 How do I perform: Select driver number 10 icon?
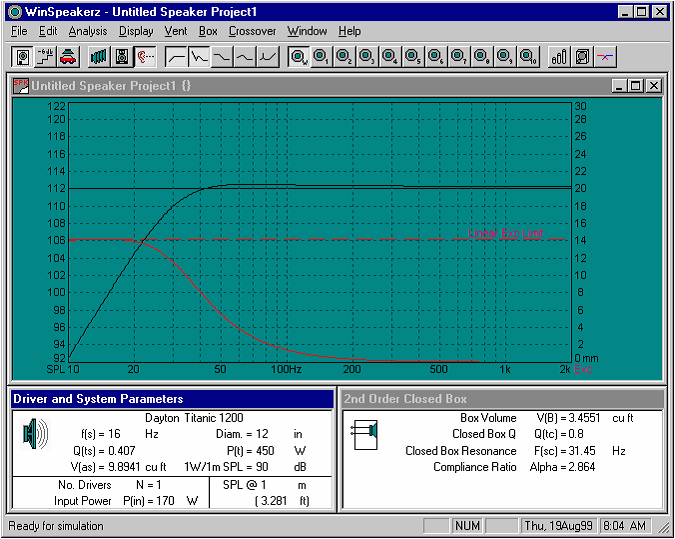coord(528,56)
